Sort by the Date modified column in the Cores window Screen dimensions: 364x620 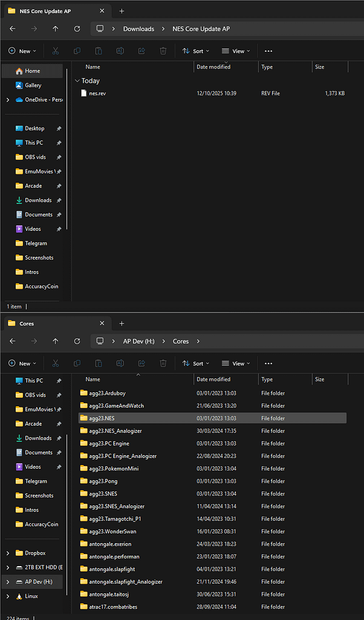pyautogui.click(x=213, y=379)
